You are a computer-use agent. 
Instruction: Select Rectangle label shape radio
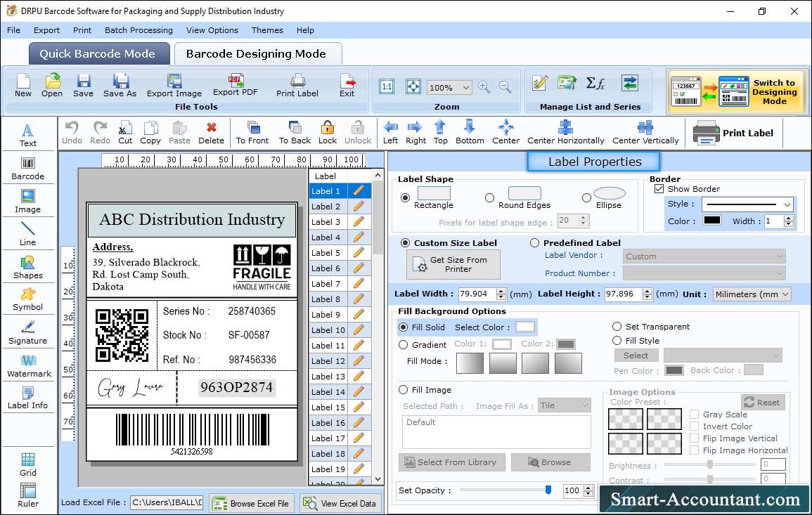[x=406, y=197]
